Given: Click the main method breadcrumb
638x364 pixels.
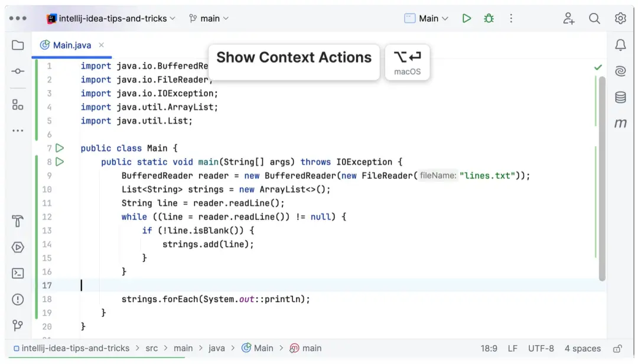Looking at the screenshot, I should coord(305,349).
